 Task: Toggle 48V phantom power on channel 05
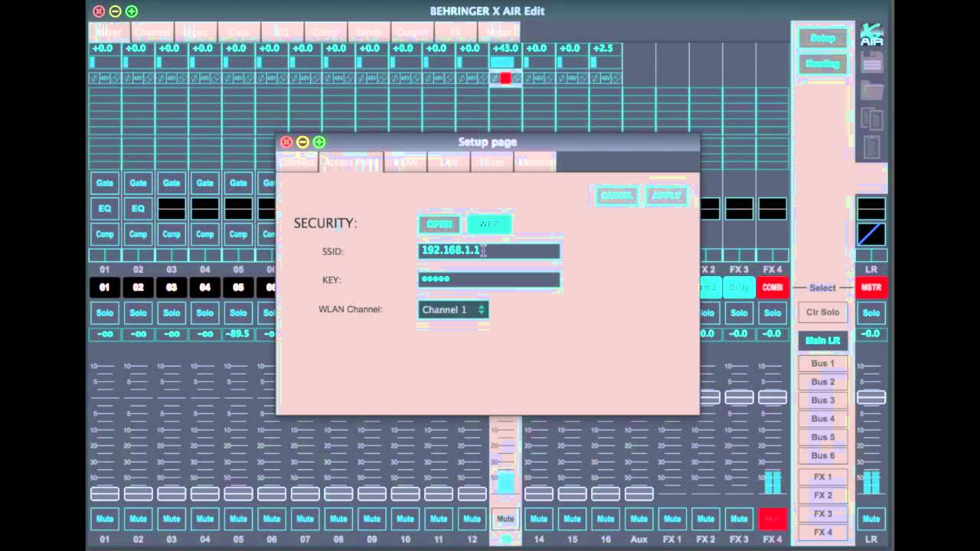[x=238, y=78]
